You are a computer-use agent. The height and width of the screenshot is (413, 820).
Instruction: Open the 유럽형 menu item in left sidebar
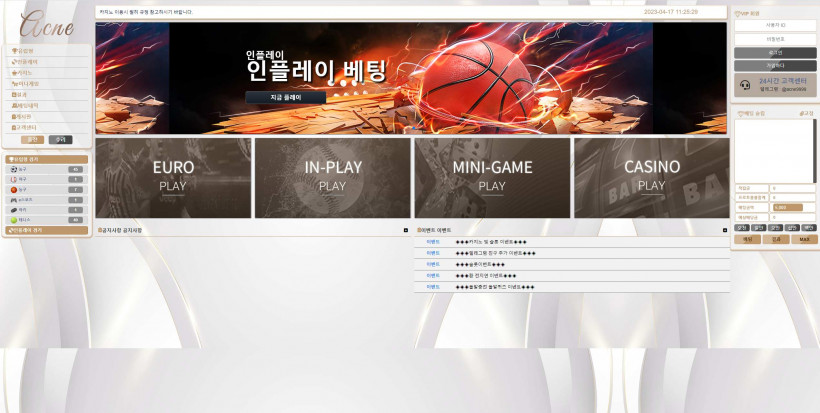48,51
